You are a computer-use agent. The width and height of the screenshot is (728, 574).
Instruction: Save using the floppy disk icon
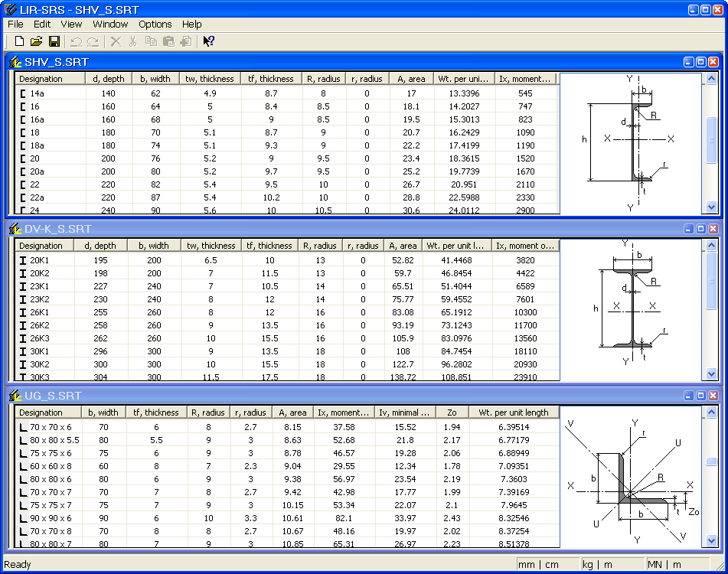click(54, 41)
